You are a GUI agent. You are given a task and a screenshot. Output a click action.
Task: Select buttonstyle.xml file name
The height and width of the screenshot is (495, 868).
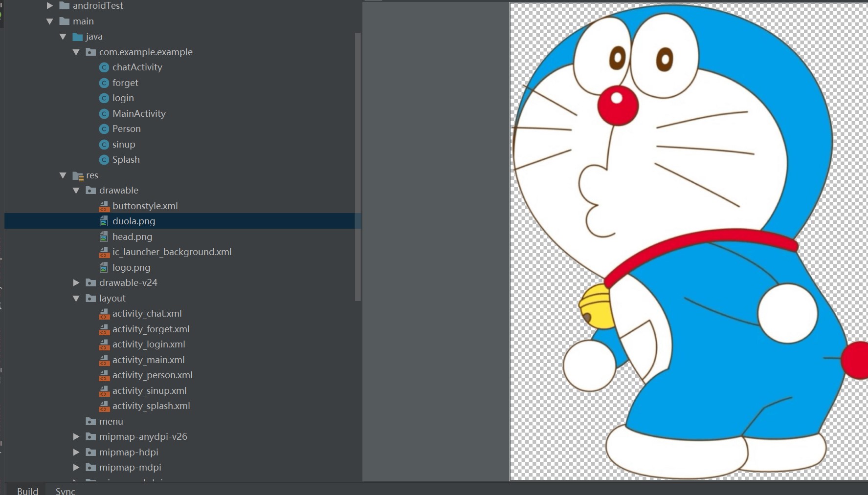click(145, 206)
